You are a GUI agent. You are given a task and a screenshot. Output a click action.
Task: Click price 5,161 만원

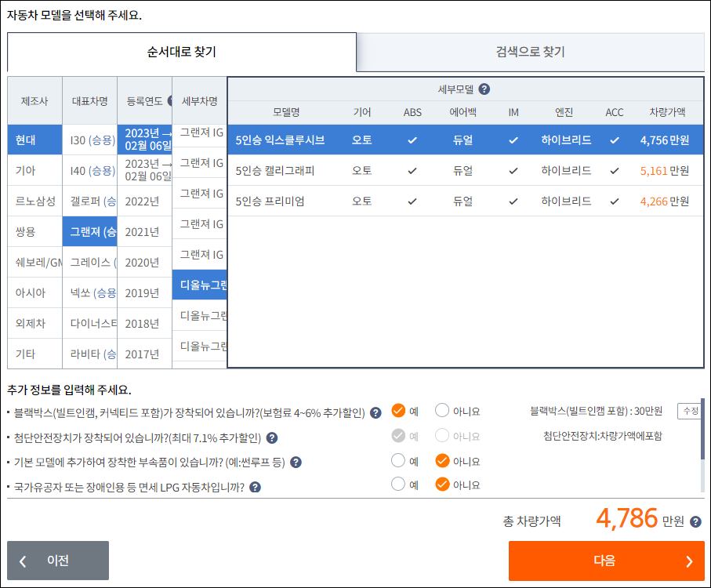click(x=664, y=171)
